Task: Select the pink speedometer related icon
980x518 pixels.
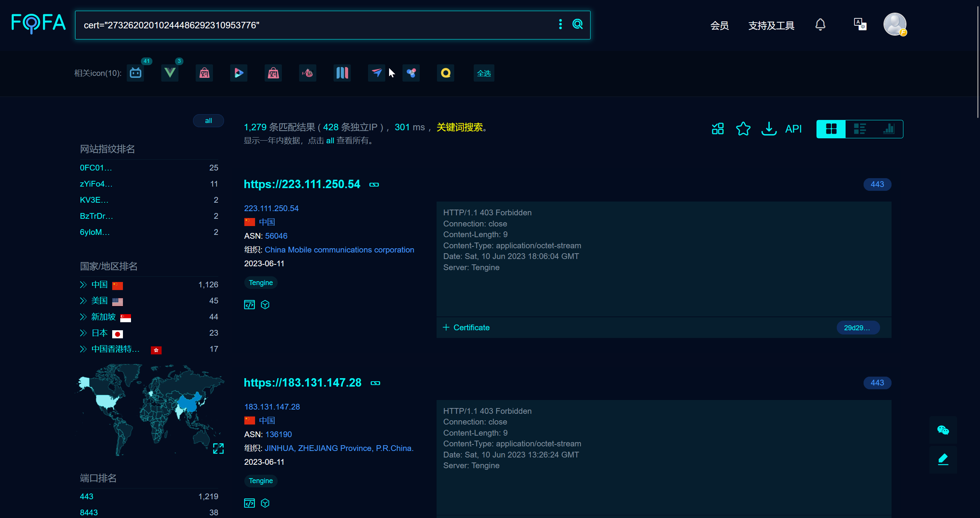Action: coord(308,73)
